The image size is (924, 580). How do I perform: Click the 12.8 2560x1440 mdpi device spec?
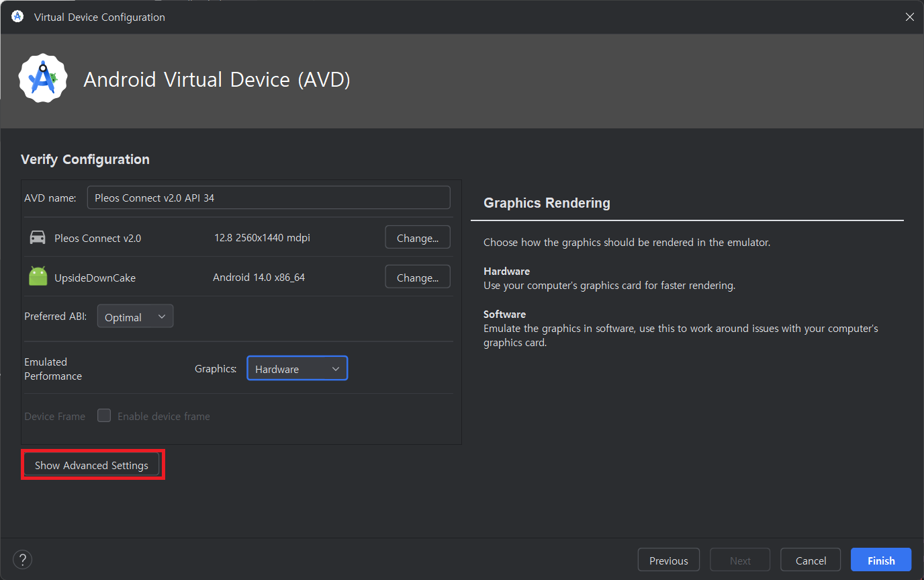[262, 238]
